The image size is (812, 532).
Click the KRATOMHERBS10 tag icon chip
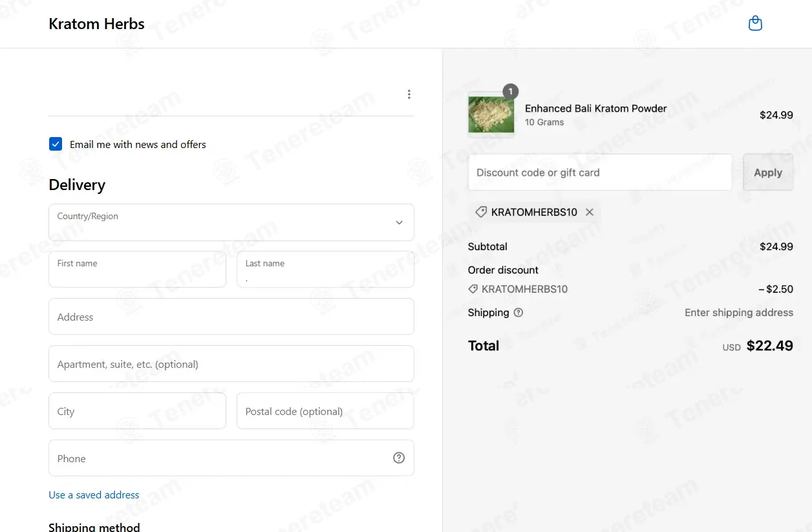[481, 212]
